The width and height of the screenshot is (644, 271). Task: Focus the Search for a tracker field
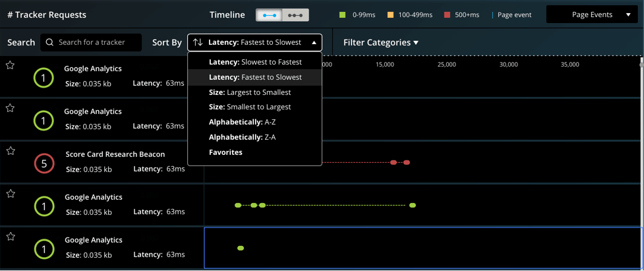98,43
